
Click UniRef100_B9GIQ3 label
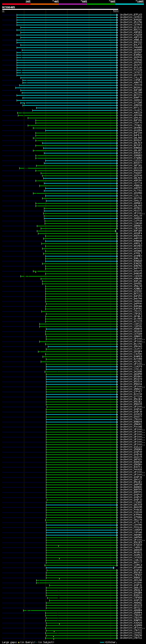(x=131, y=42)
